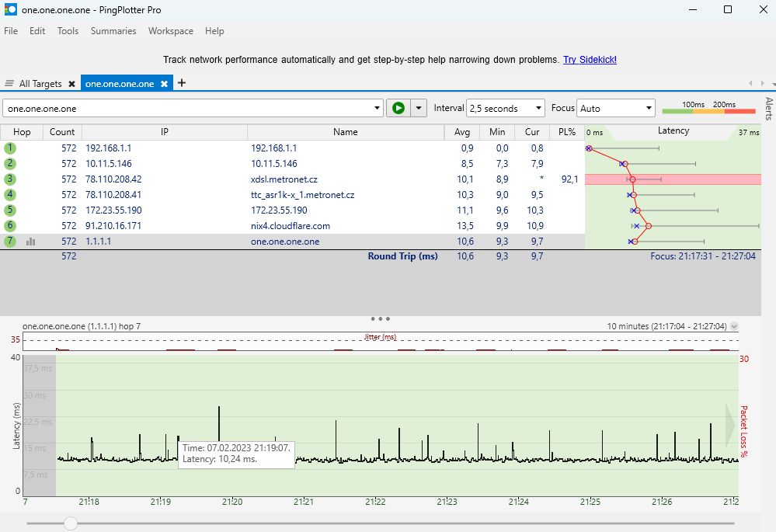Open the Workspace menu
This screenshot has height=532, width=776.
(171, 31)
